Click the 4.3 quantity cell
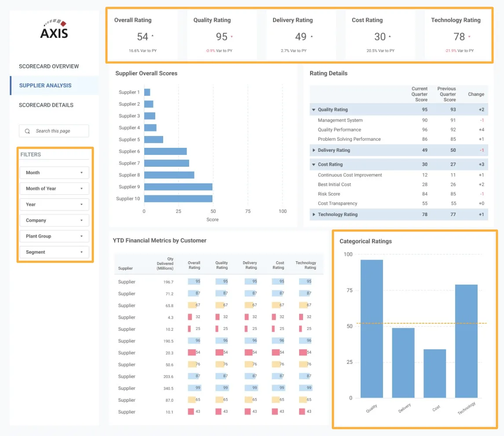The width and height of the screenshot is (504, 436). (x=170, y=317)
